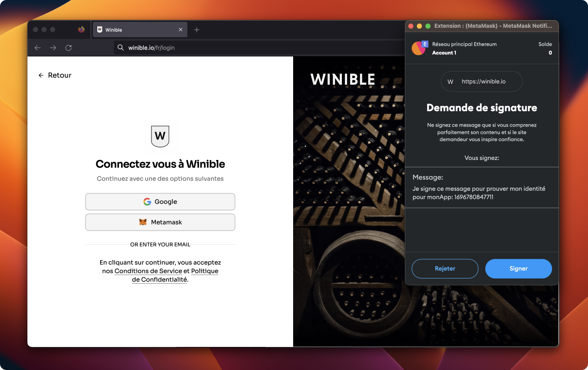Open a new browser tab
Viewport: 588px width, 370px height.
point(197,30)
